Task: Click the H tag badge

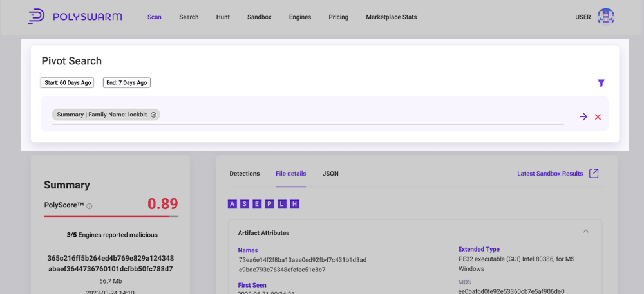Action: coord(294,204)
